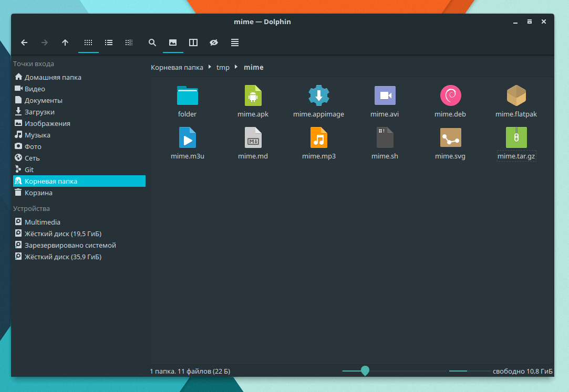Open the Multimedia device
569x392 pixels.
point(79,222)
